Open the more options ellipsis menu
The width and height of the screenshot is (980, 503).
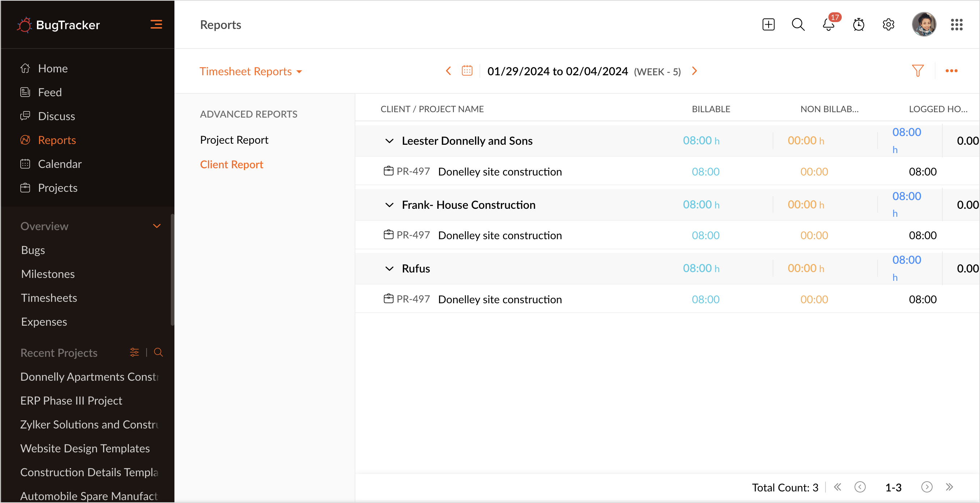click(951, 71)
